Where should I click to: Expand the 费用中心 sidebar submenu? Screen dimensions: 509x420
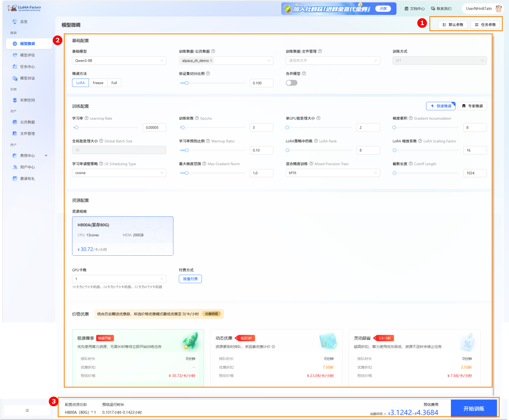[46, 155]
